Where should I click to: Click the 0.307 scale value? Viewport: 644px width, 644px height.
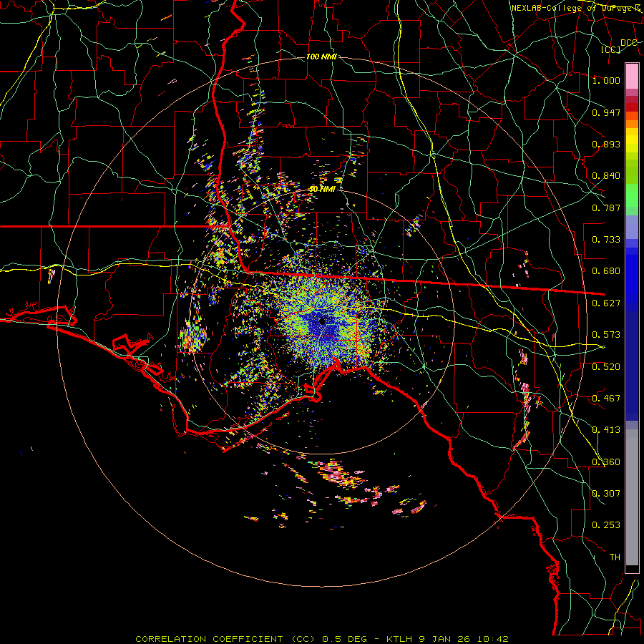[606, 494]
